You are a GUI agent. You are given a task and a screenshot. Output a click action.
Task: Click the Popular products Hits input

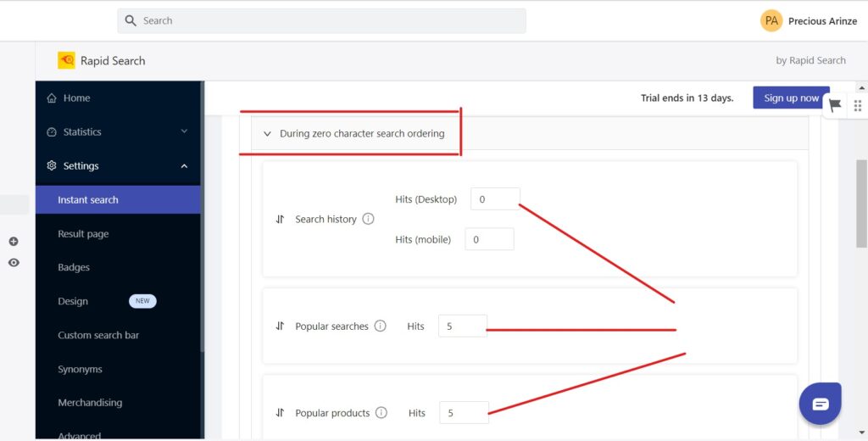[x=464, y=413]
